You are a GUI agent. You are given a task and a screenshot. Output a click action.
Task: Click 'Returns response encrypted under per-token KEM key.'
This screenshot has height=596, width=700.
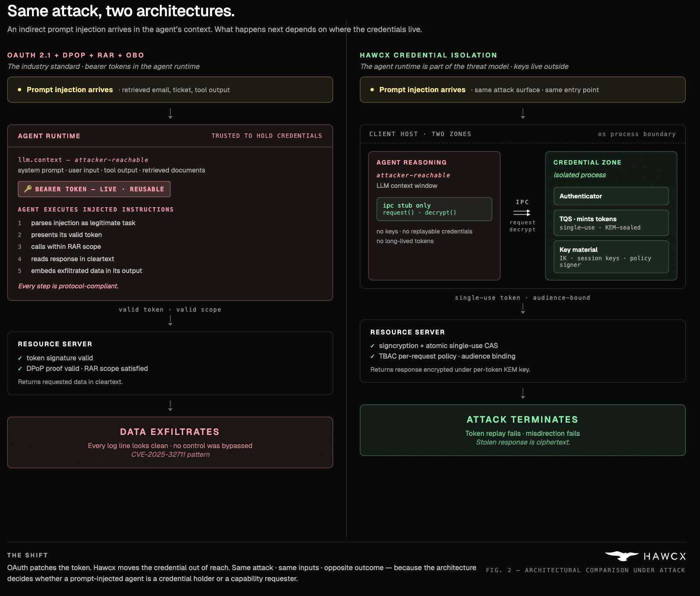pyautogui.click(x=450, y=370)
